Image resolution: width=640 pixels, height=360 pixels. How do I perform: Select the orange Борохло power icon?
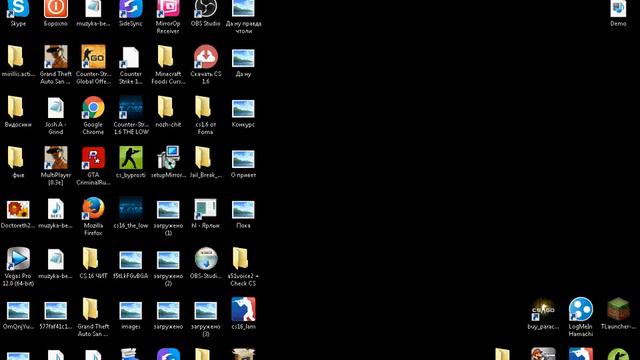56,9
